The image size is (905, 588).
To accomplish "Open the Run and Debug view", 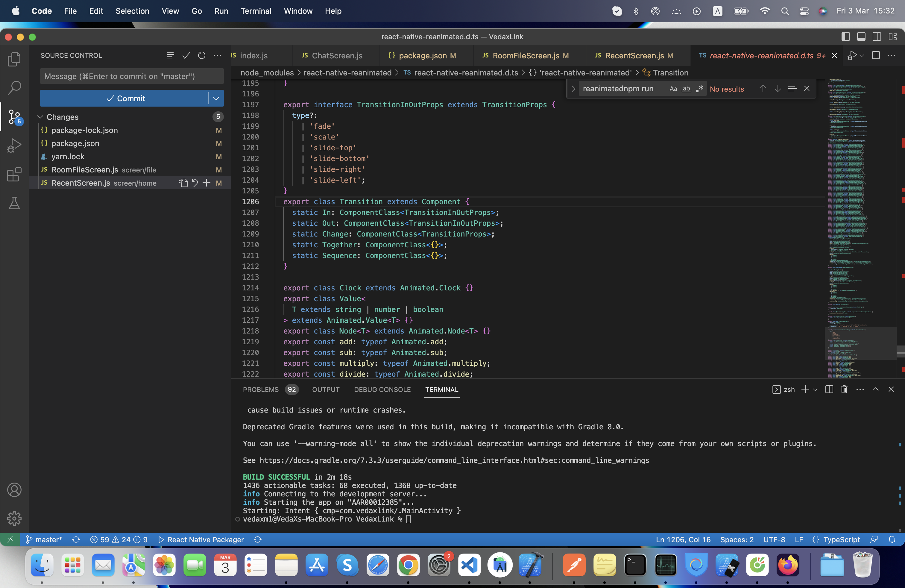I will pyautogui.click(x=14, y=145).
